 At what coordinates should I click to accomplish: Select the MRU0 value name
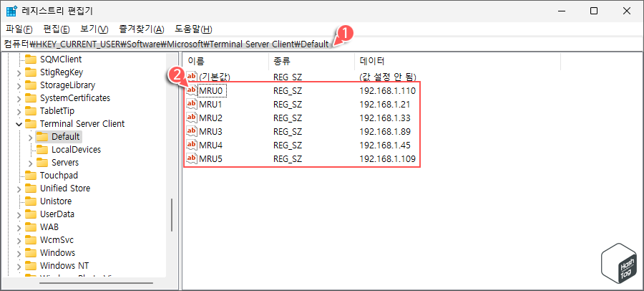point(212,90)
